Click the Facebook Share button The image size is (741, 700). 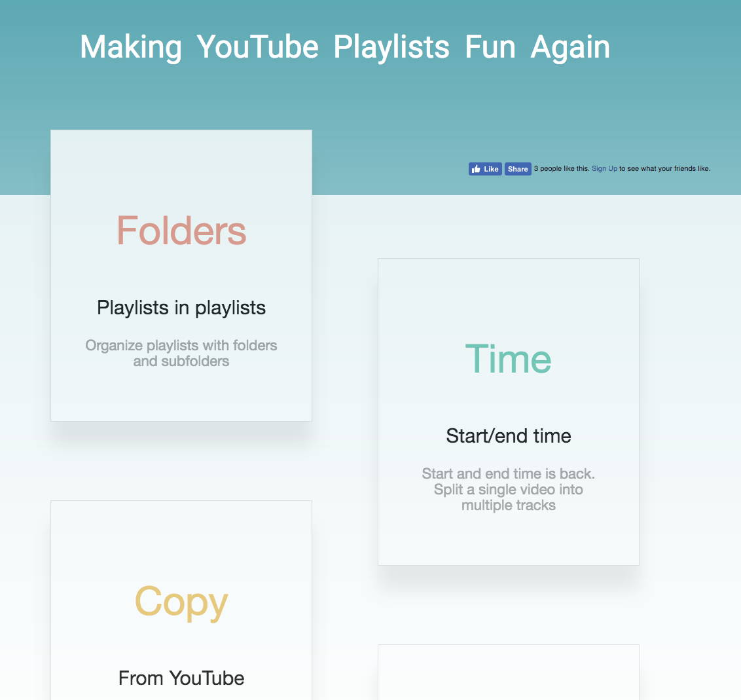518,169
